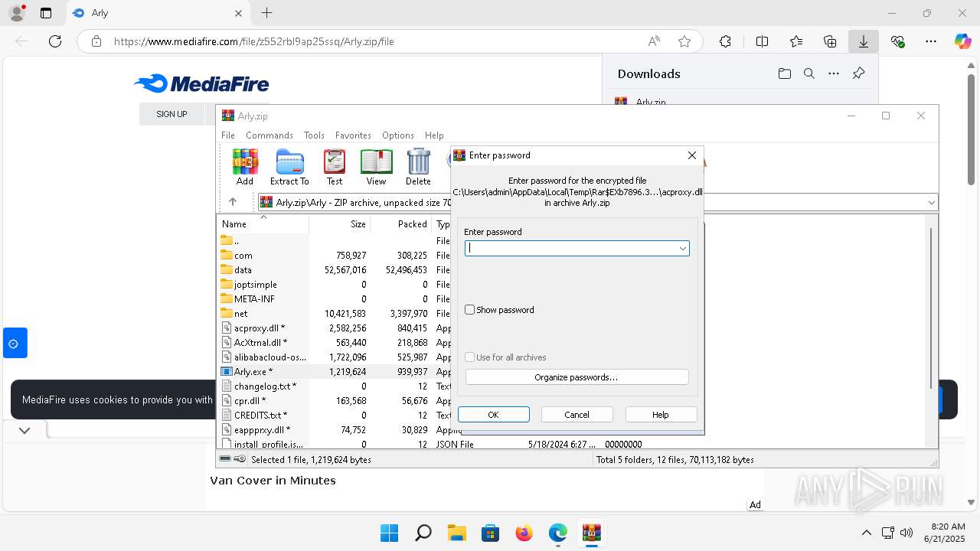
Task: Open password history dropdown arrow
Action: [x=682, y=248]
